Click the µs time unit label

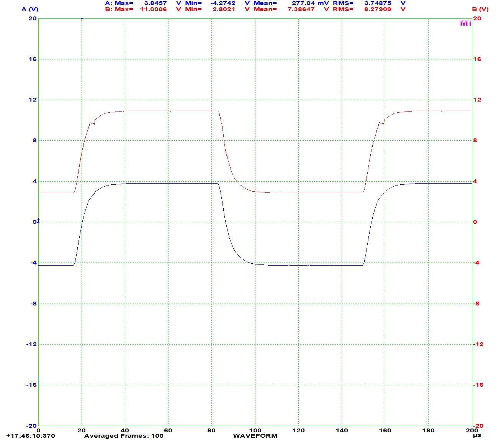coord(477,436)
